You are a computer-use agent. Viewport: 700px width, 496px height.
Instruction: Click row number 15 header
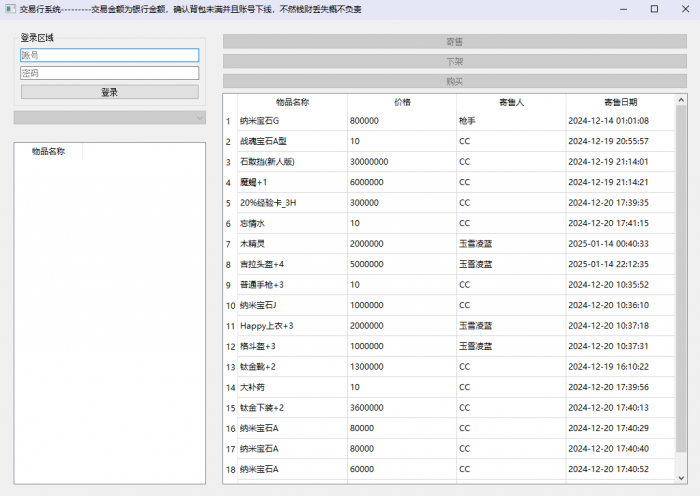[230, 408]
